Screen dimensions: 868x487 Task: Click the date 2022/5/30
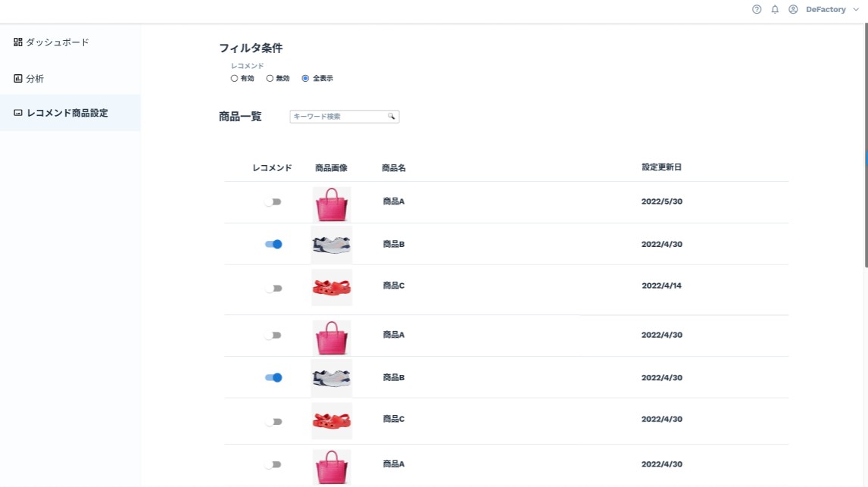pyautogui.click(x=661, y=201)
